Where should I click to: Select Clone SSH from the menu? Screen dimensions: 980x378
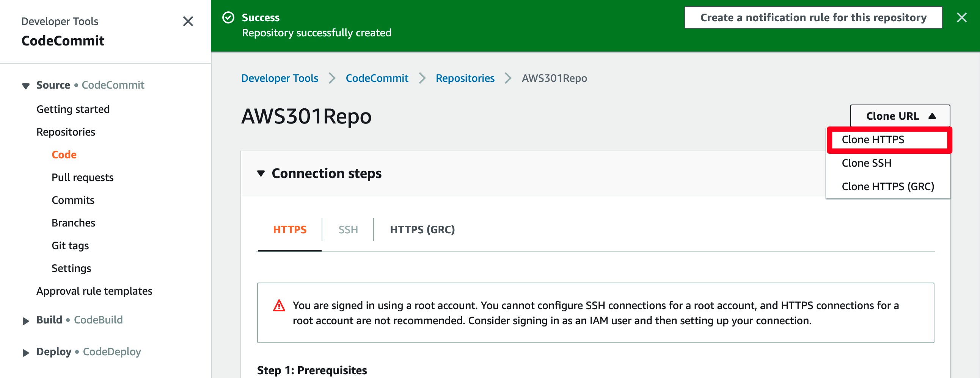(888, 163)
